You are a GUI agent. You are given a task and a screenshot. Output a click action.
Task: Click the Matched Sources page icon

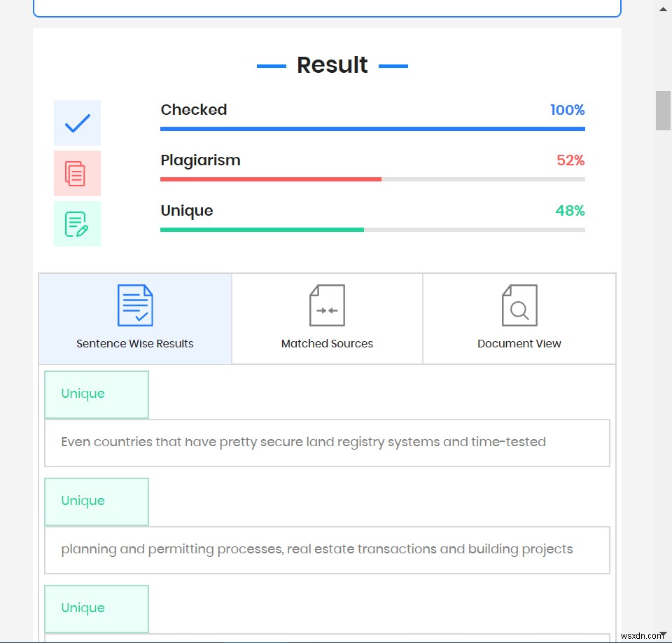[x=327, y=305]
